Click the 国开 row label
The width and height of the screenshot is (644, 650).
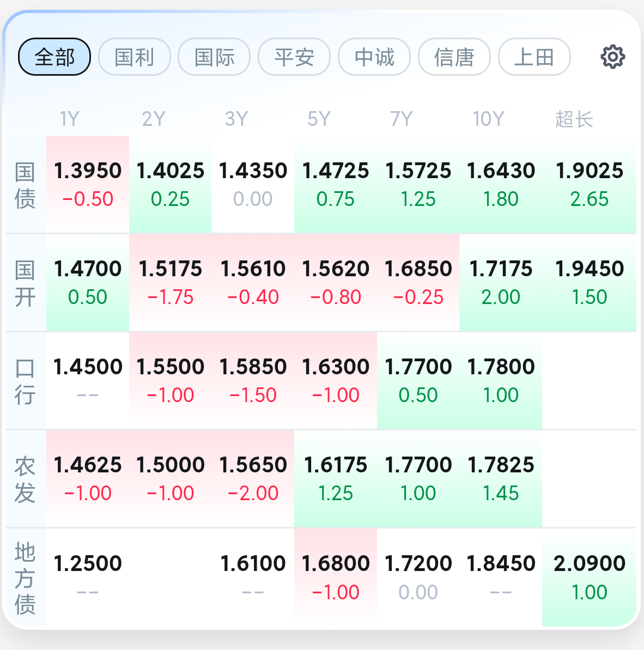pos(25,283)
